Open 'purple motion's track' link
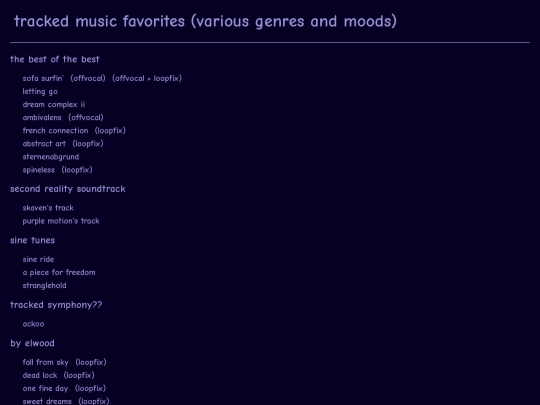 coord(61,221)
